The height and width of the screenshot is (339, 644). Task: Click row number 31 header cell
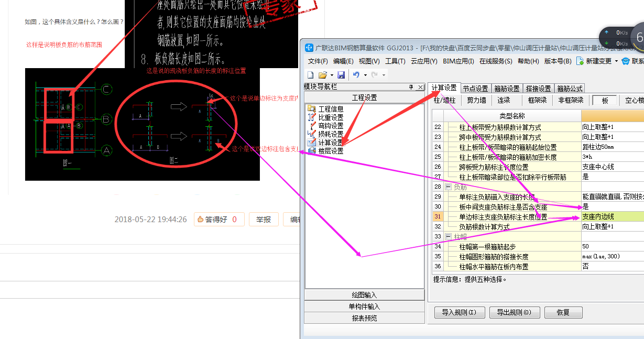tap(438, 217)
